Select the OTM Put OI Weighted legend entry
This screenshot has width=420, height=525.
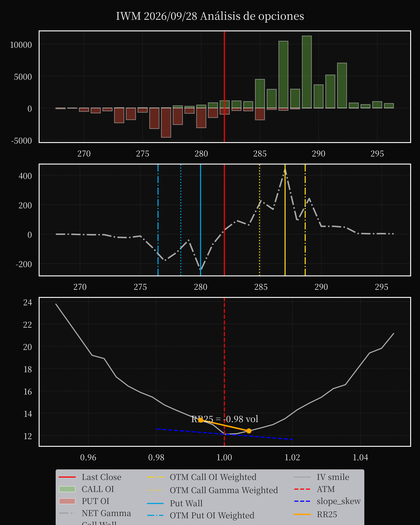tap(201, 515)
